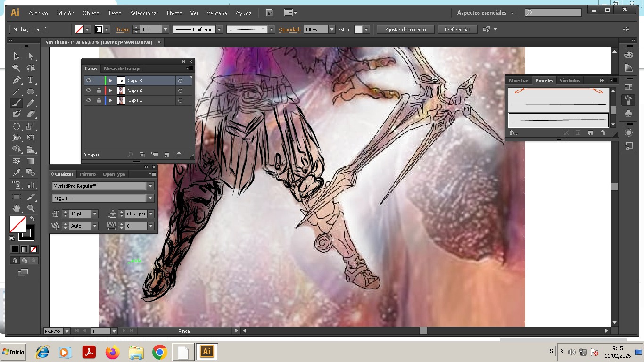The width and height of the screenshot is (644, 362).
Task: Select the Magic Wand tool
Action: [x=17, y=68]
